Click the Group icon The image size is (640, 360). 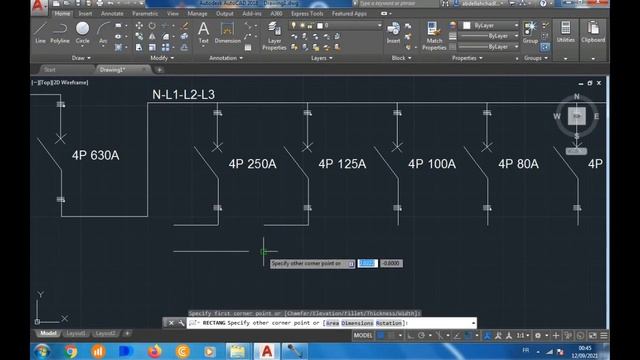point(530,33)
